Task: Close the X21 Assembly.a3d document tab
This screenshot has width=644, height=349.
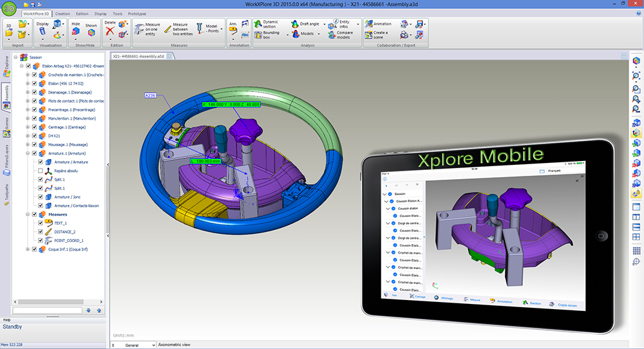Action: coord(169,56)
